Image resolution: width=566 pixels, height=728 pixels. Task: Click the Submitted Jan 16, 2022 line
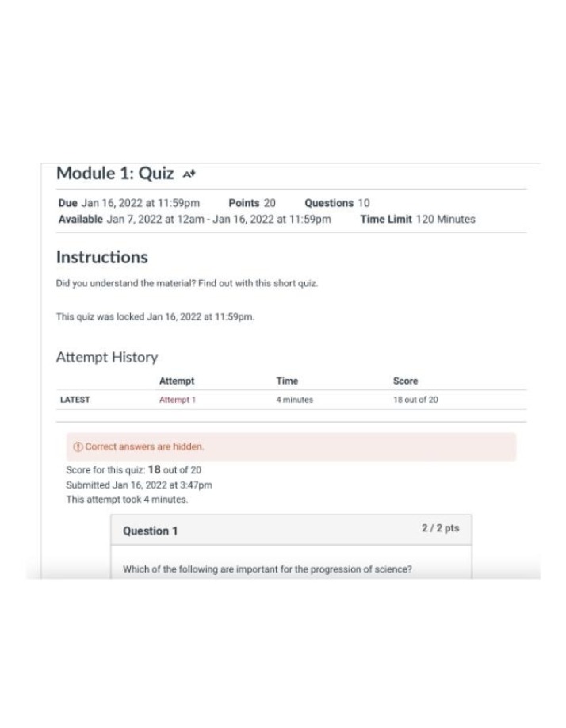point(140,485)
